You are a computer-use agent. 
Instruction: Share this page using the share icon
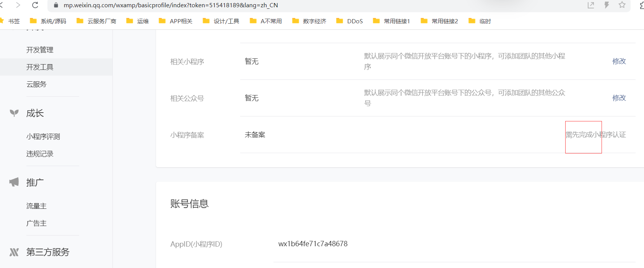point(591,5)
